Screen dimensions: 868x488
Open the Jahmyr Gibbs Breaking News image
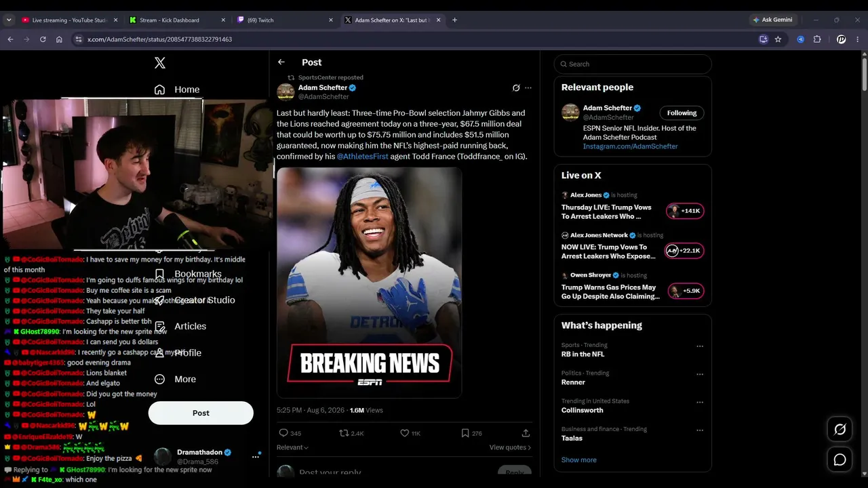(370, 283)
